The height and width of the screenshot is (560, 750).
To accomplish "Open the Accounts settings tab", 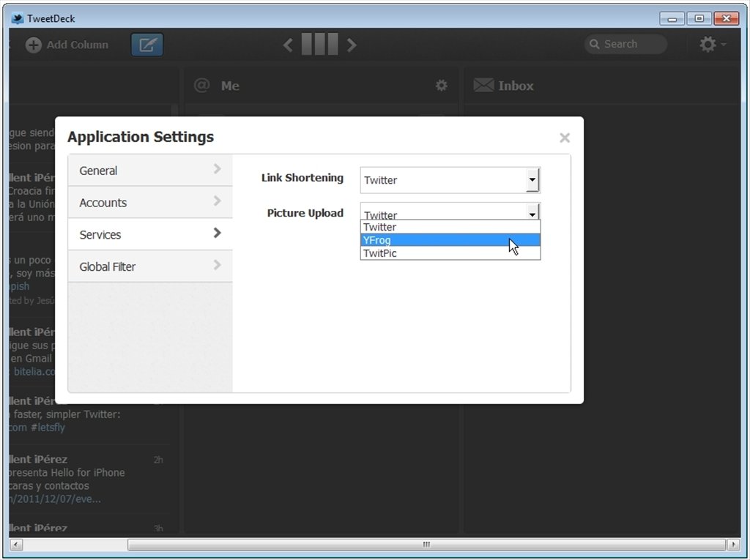I will 150,202.
